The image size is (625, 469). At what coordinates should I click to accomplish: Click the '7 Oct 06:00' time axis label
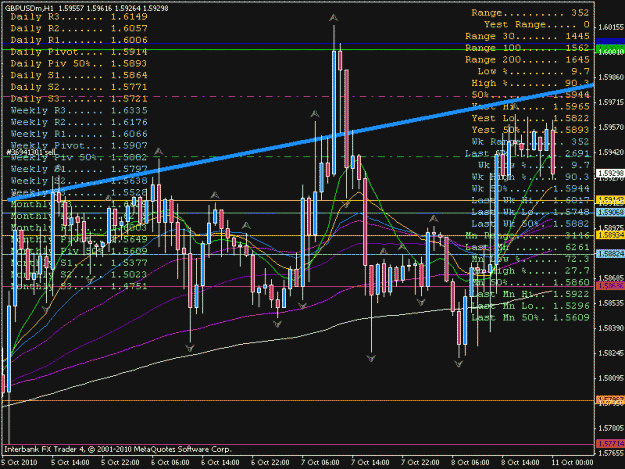[320, 463]
